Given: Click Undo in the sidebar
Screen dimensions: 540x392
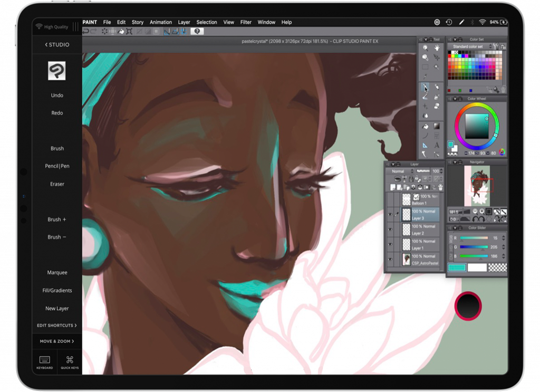Looking at the screenshot, I should click(57, 95).
